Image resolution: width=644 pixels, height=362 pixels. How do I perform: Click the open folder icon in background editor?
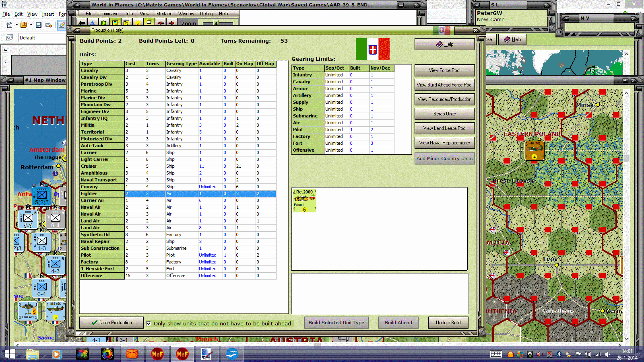[24, 25]
